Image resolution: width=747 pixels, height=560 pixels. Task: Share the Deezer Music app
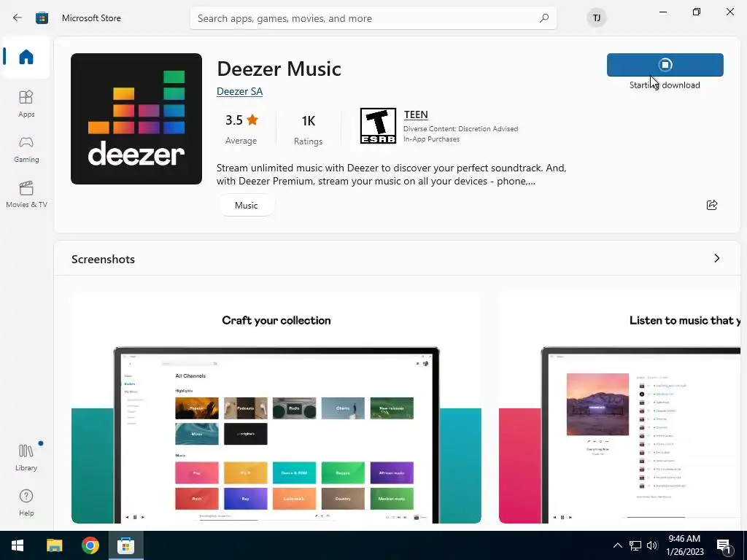[712, 205]
